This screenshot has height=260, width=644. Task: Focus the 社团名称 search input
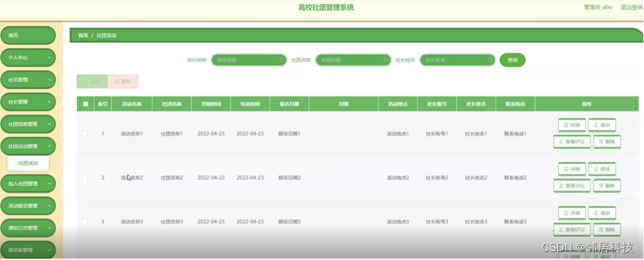353,60
